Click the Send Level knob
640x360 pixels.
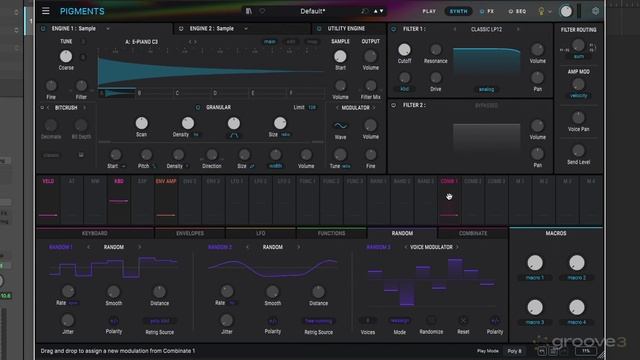[578, 151]
